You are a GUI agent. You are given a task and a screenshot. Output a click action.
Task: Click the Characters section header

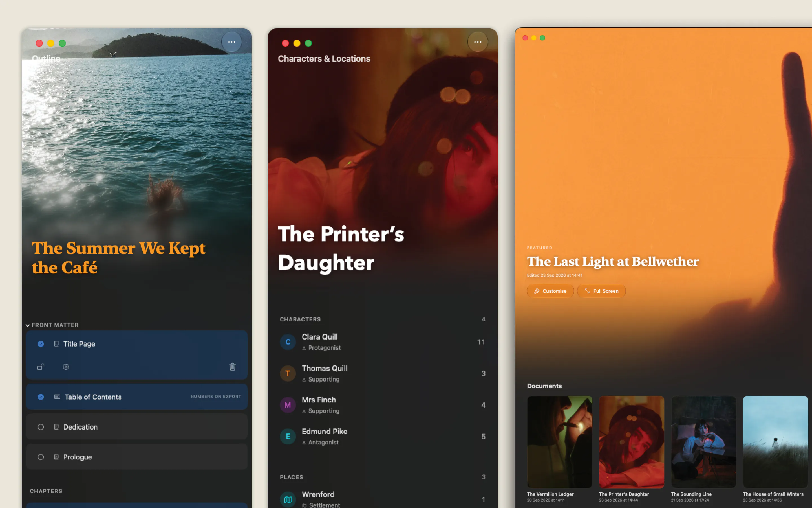pos(300,319)
